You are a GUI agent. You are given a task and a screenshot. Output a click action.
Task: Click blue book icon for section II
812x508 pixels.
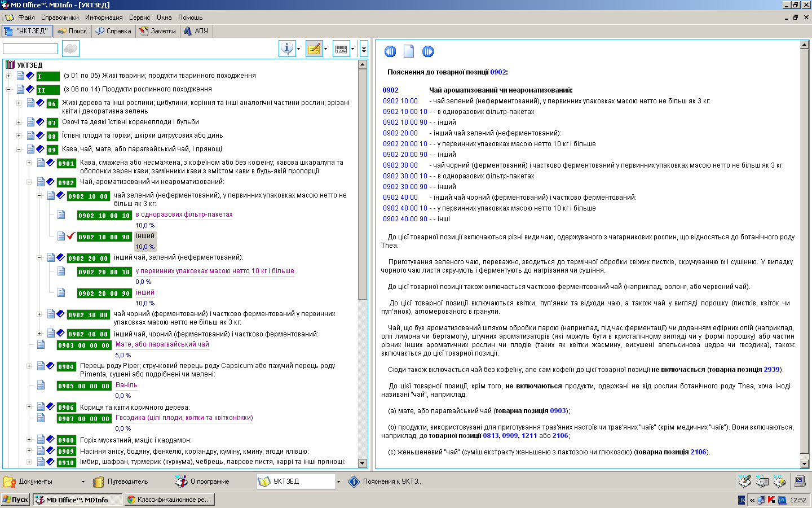[30, 89]
